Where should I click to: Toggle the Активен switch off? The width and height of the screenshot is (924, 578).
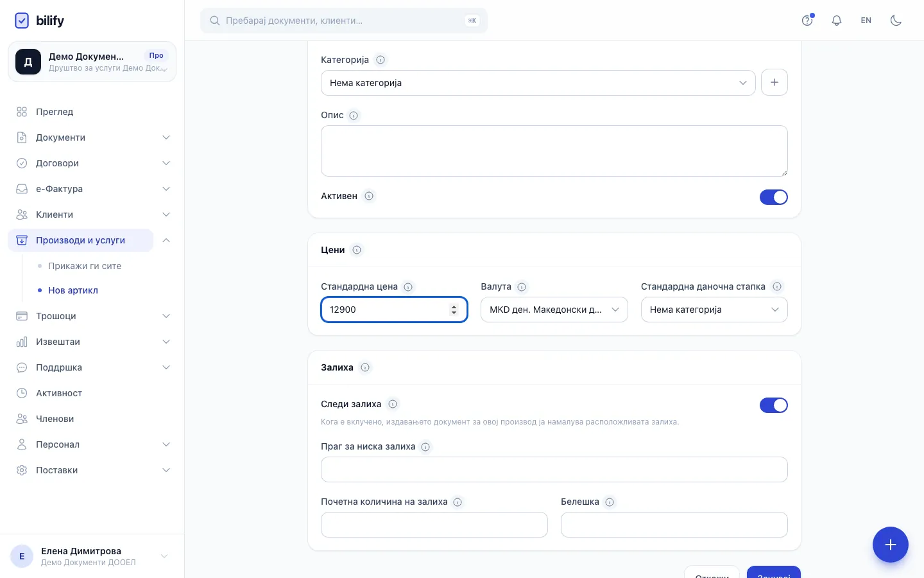tap(774, 197)
